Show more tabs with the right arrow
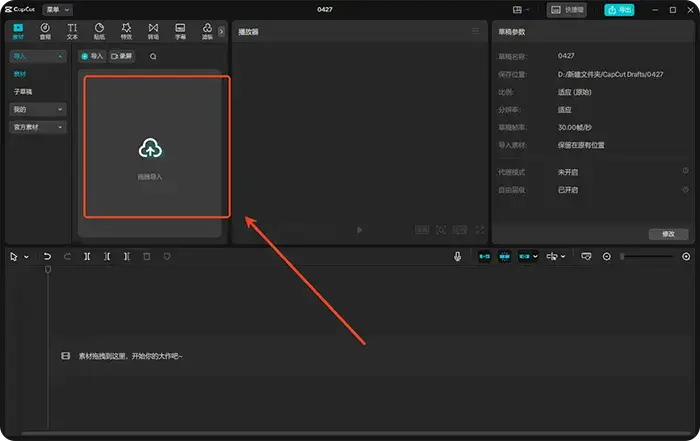 (x=221, y=31)
